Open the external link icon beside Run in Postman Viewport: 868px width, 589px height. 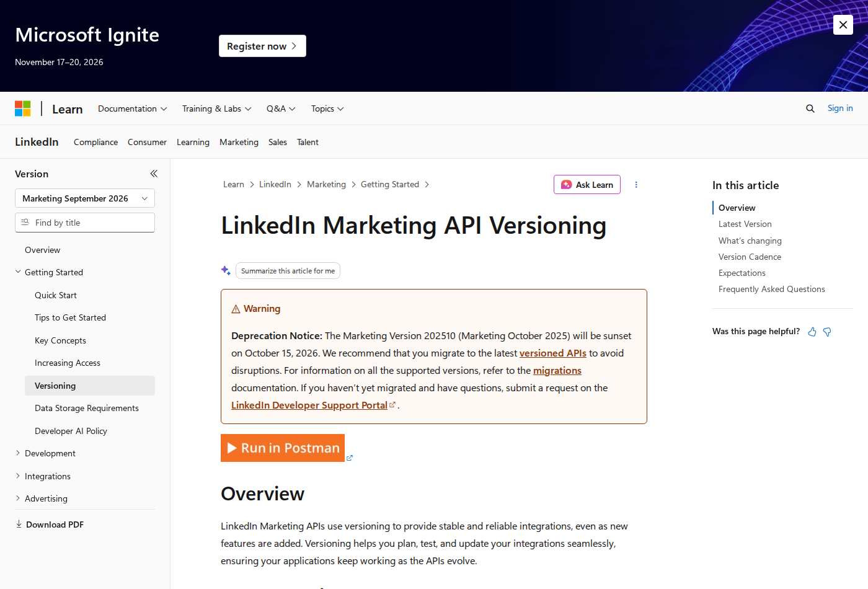[x=350, y=458]
